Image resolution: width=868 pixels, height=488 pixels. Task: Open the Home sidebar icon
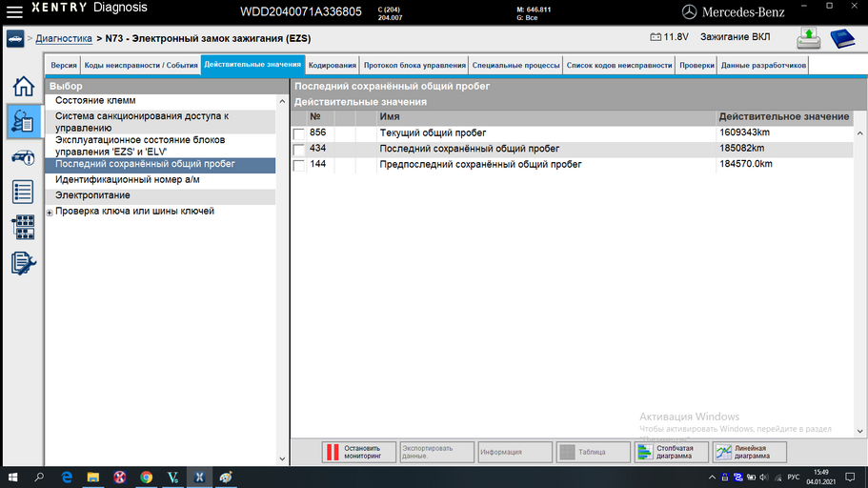coord(23,87)
